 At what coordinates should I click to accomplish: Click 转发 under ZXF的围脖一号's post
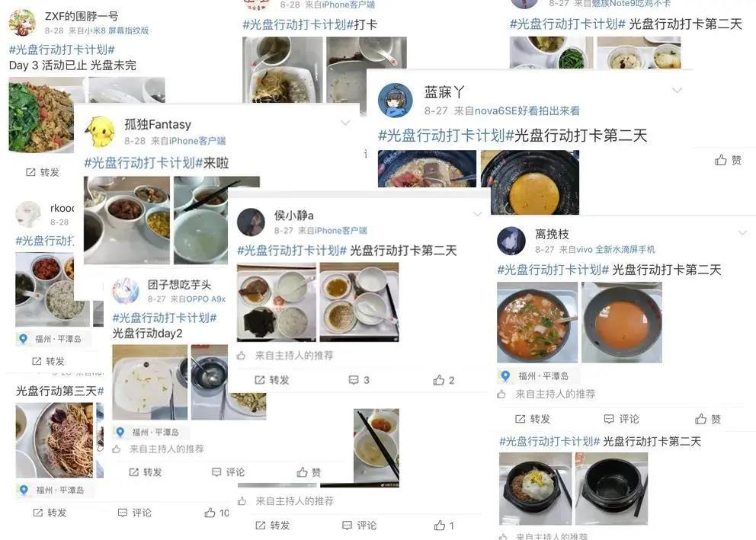point(43,172)
